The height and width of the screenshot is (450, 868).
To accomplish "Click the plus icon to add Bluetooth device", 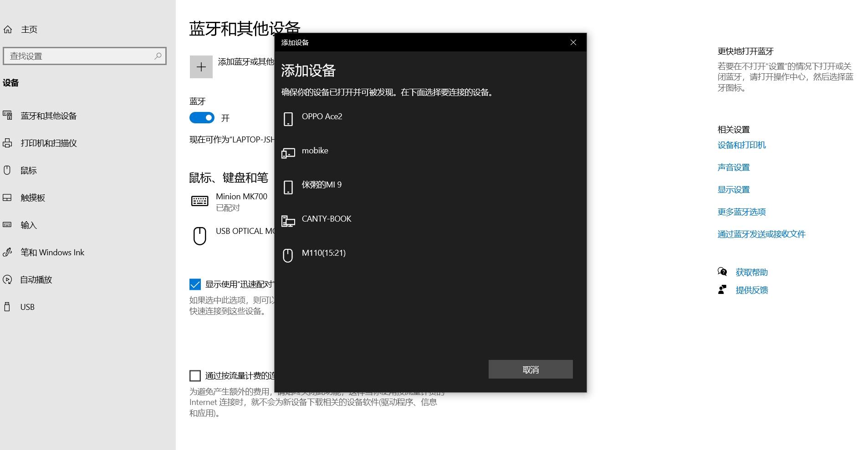I will (201, 67).
